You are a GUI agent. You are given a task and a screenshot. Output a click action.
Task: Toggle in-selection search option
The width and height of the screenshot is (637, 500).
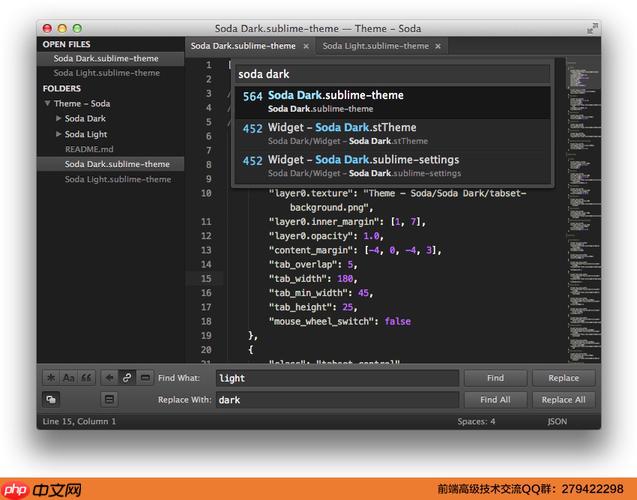[x=145, y=378]
